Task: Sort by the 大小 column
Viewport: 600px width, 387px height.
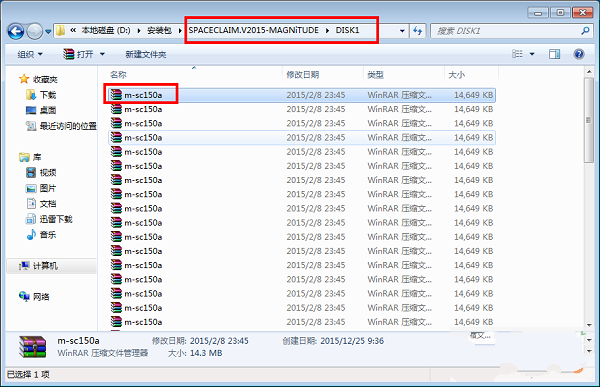Action: 457,75
